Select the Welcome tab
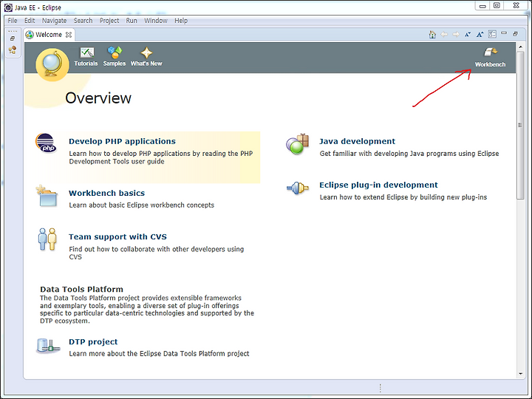 tap(49, 35)
